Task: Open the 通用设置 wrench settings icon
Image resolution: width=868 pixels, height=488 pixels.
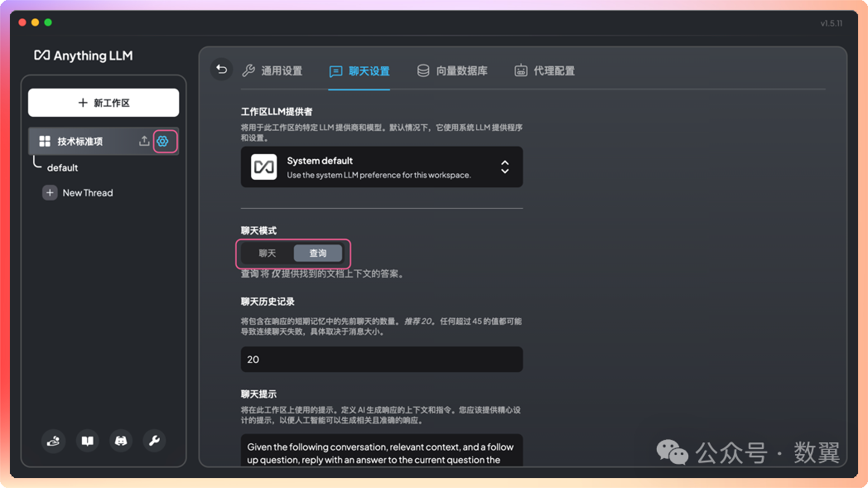Action: tap(248, 70)
